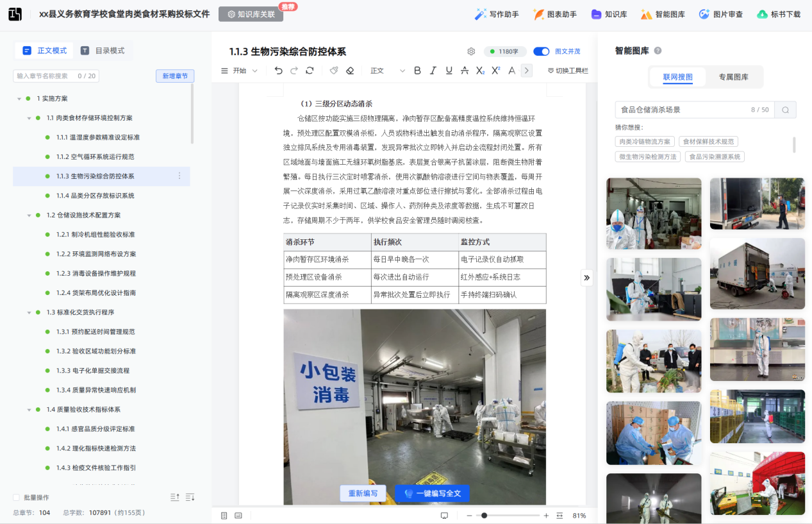Image resolution: width=812 pixels, height=524 pixels.
Task: Open the 正文 paragraph style dropdown
Action: [388, 71]
